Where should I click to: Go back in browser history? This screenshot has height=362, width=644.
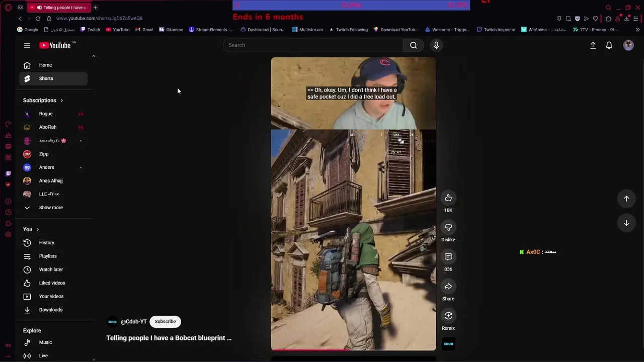point(20,19)
